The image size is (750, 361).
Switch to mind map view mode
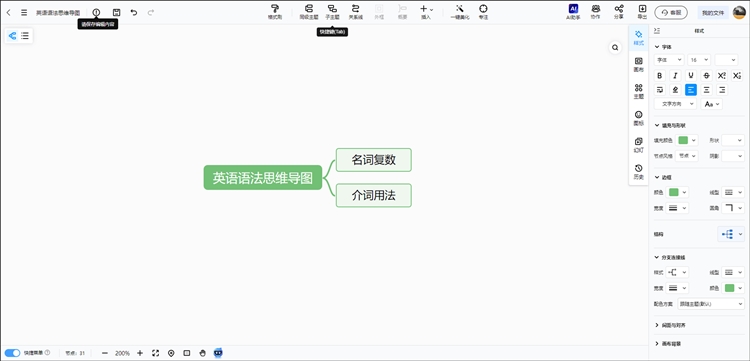click(12, 36)
